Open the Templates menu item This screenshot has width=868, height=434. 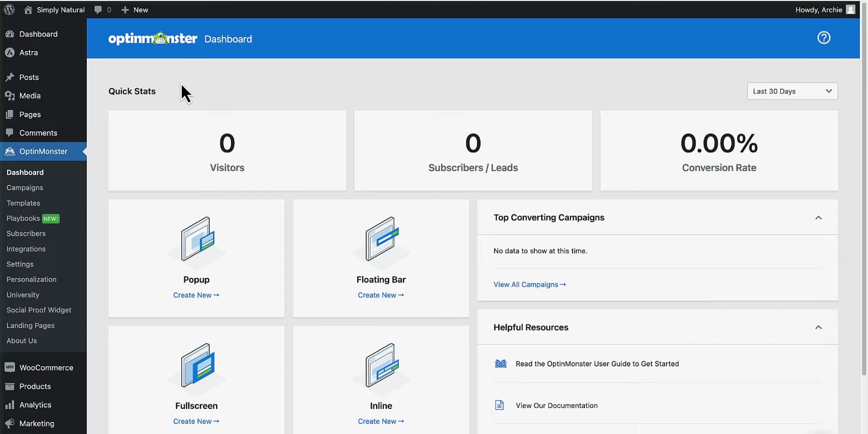point(23,203)
